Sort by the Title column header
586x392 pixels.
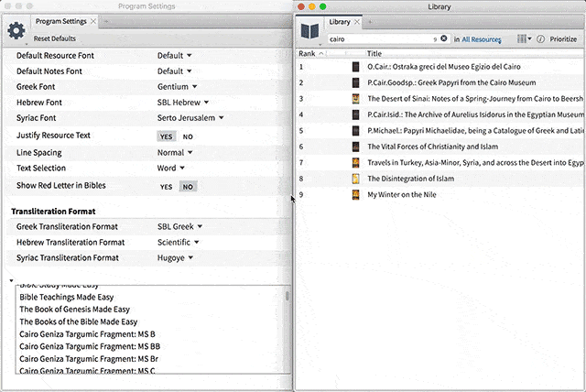pyautogui.click(x=374, y=53)
